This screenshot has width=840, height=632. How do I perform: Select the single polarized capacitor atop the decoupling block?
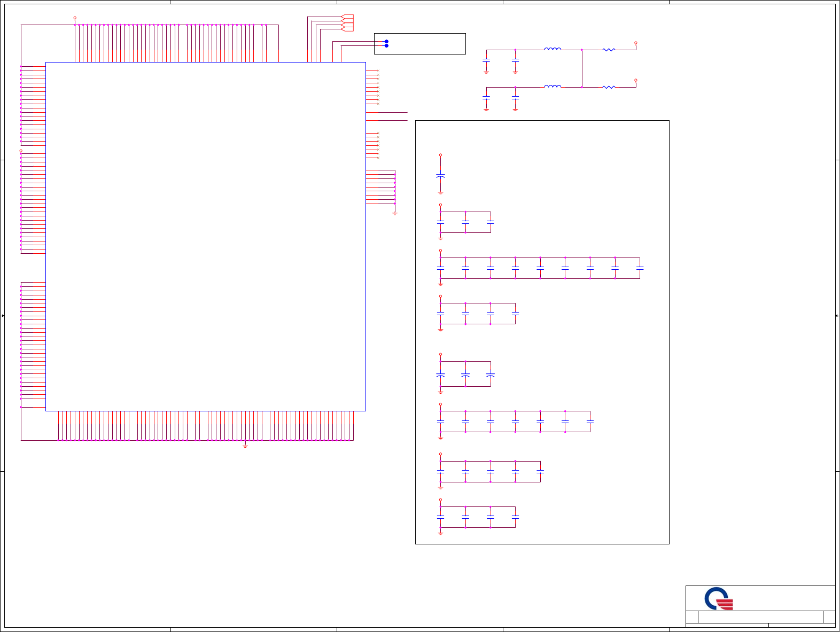pyautogui.click(x=440, y=175)
